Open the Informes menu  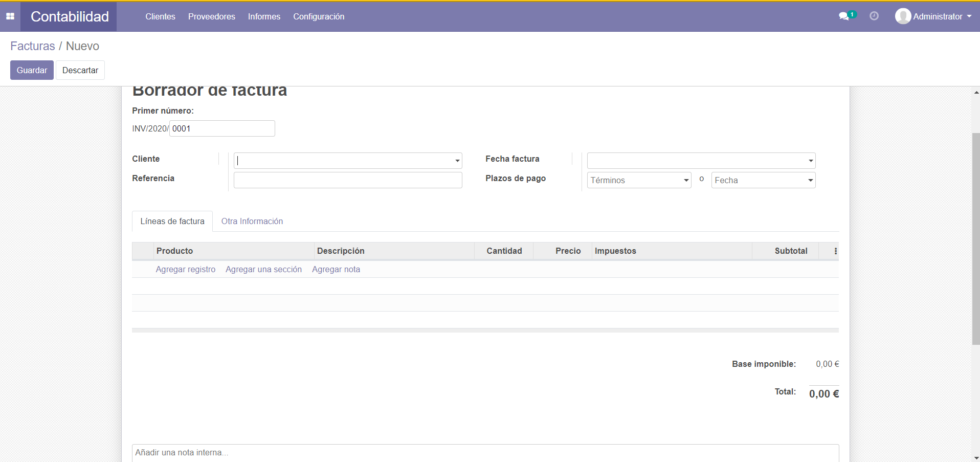pos(264,16)
